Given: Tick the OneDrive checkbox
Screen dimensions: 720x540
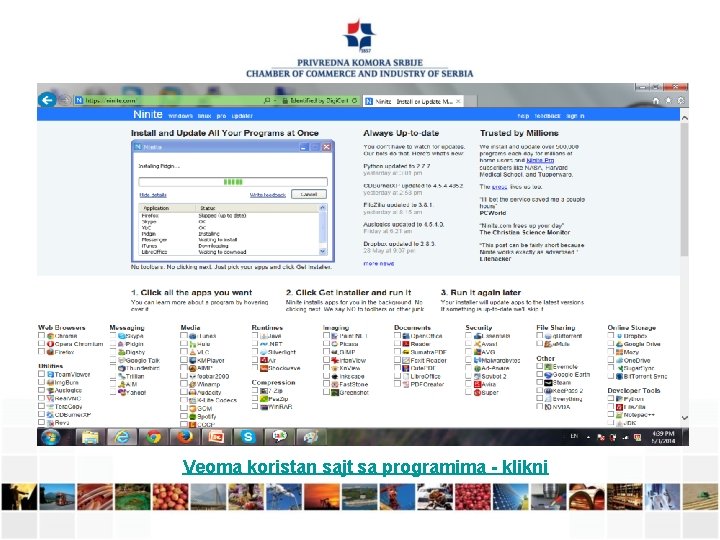Looking at the screenshot, I should pos(611,360).
